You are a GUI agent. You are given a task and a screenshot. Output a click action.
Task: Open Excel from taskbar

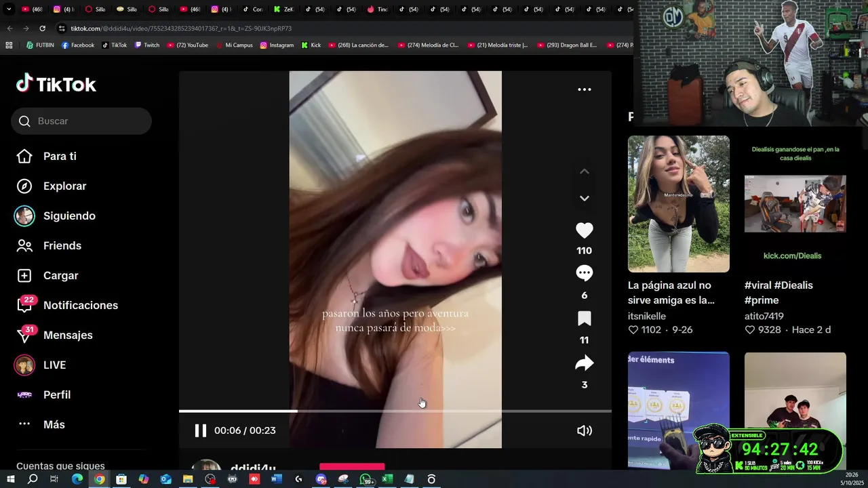(x=387, y=479)
